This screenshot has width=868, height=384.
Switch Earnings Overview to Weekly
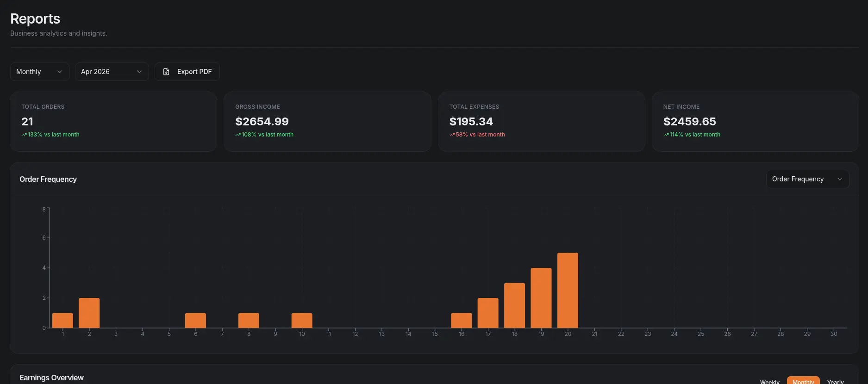770,381
